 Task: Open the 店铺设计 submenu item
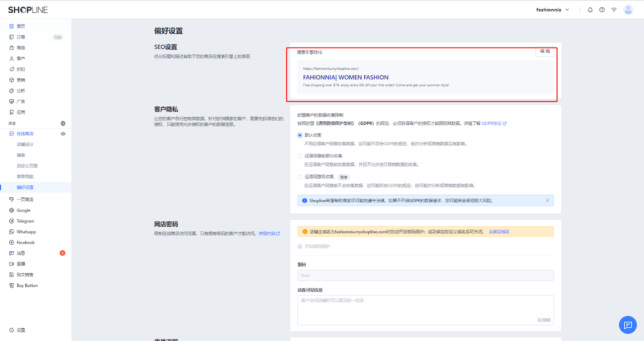click(x=25, y=144)
